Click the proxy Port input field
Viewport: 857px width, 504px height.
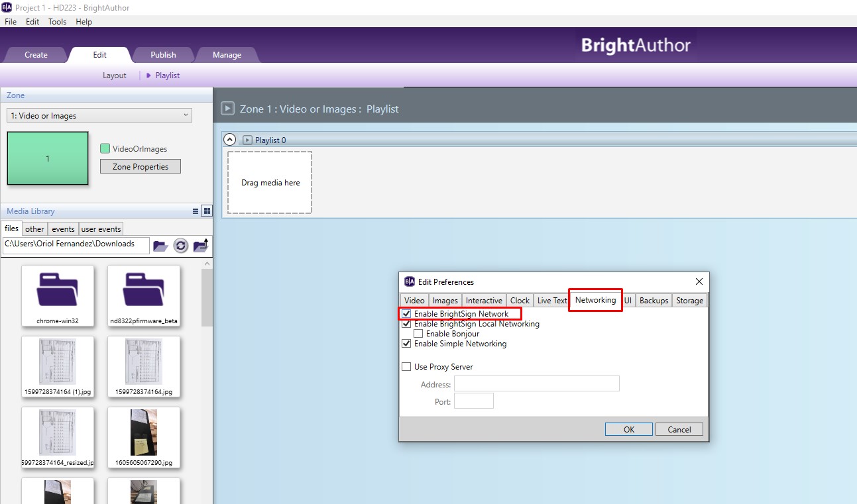coord(473,401)
